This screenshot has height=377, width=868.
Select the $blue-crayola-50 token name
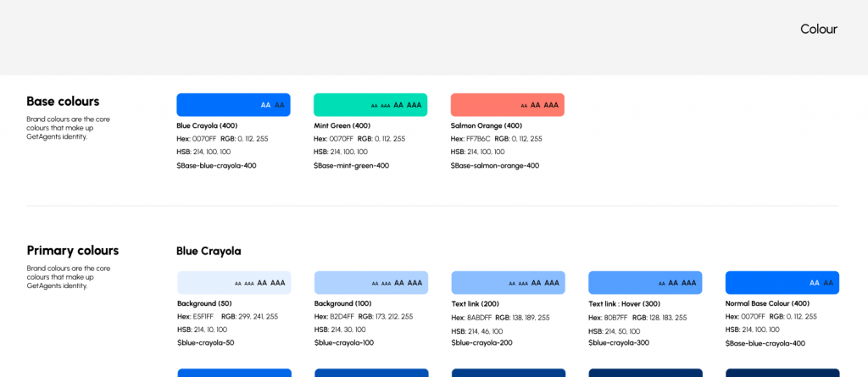click(205, 343)
